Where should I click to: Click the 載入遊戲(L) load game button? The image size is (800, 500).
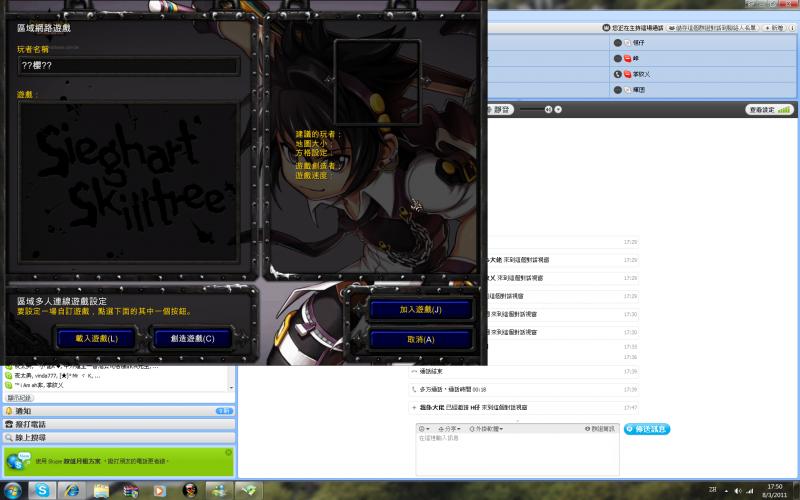[x=96, y=338]
